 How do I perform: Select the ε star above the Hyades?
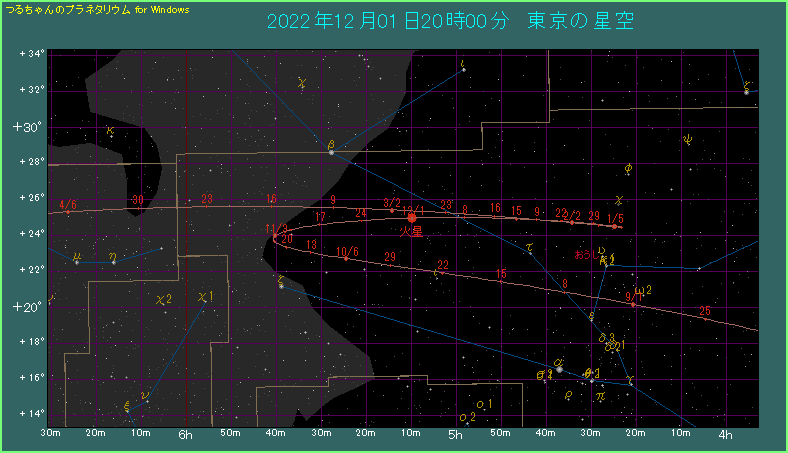tap(592, 320)
